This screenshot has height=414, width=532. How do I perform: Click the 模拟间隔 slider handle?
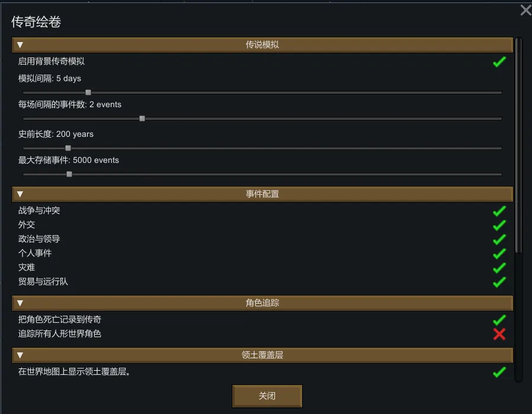(88, 92)
